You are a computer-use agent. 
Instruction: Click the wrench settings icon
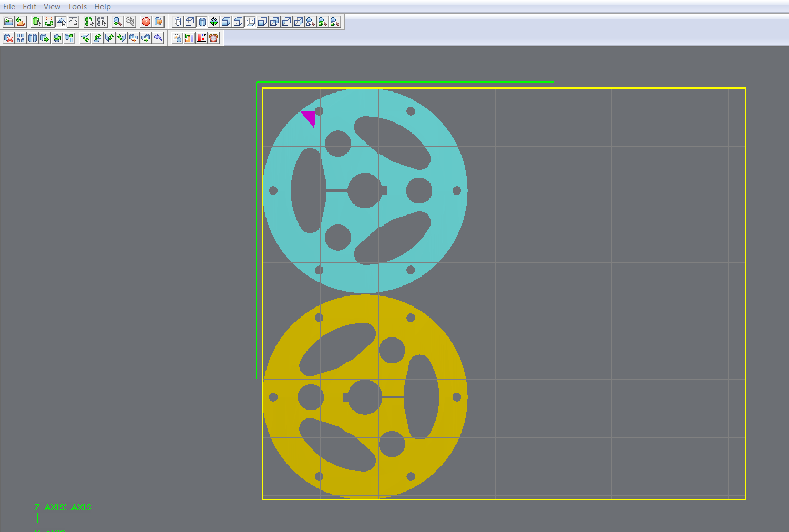point(130,22)
